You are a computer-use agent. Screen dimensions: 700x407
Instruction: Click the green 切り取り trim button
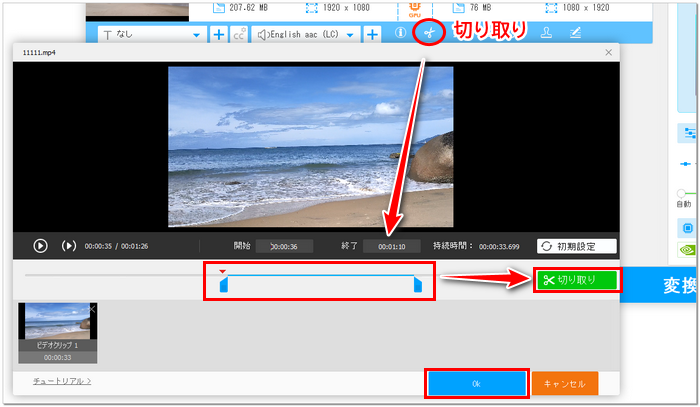pos(577,280)
